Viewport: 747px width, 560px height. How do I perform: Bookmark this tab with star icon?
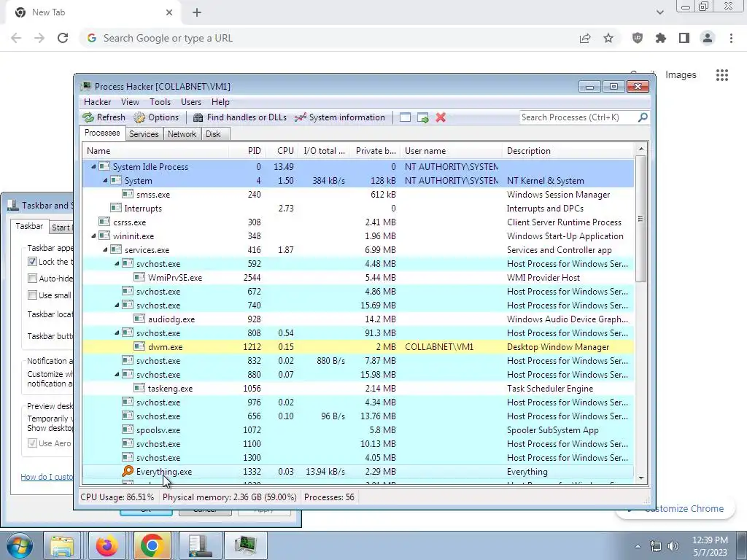click(x=608, y=38)
